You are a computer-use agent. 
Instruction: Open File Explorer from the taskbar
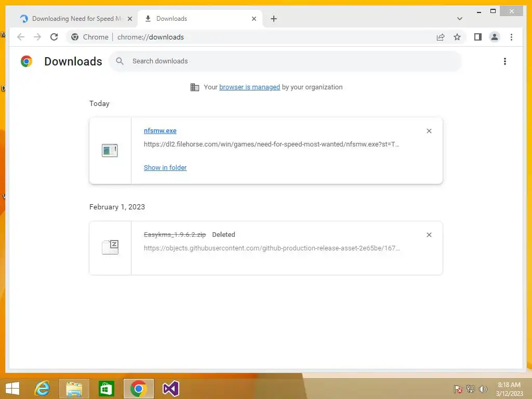tap(74, 389)
